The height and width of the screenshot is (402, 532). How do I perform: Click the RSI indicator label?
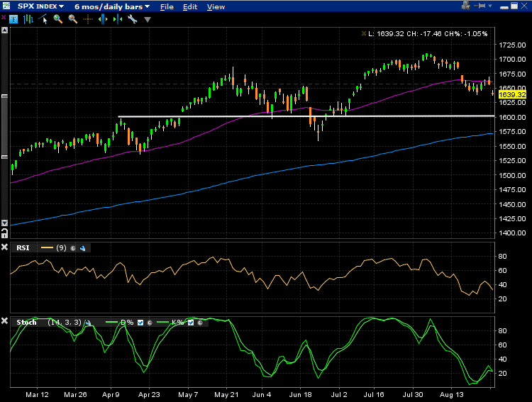coord(23,248)
